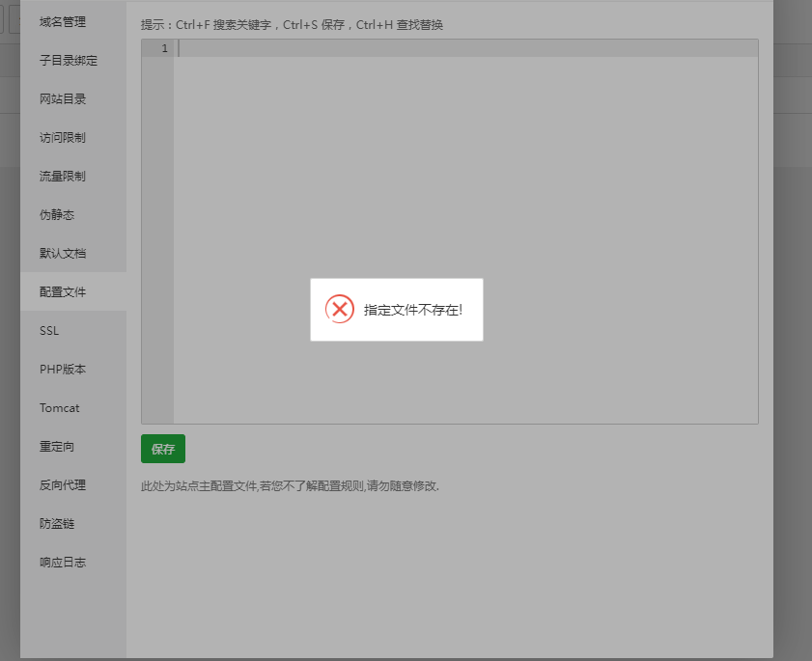Viewport: 812px width, 661px height.
Task: View 响应日志 response logs
Action: (61, 562)
